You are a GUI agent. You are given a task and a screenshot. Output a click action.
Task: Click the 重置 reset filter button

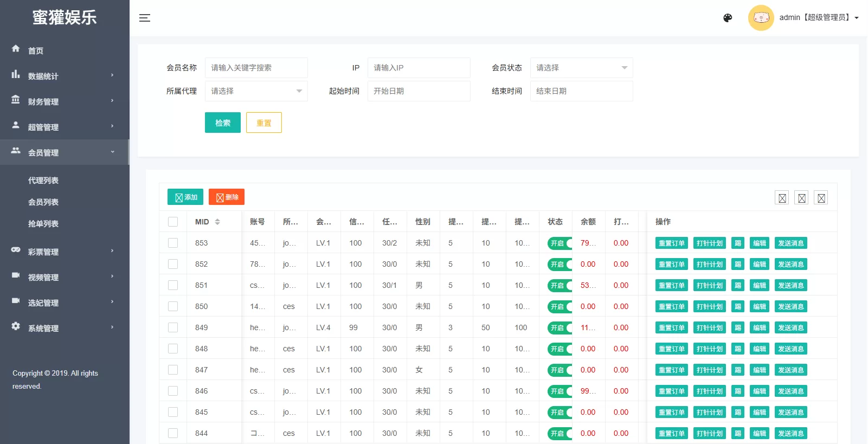(x=264, y=123)
